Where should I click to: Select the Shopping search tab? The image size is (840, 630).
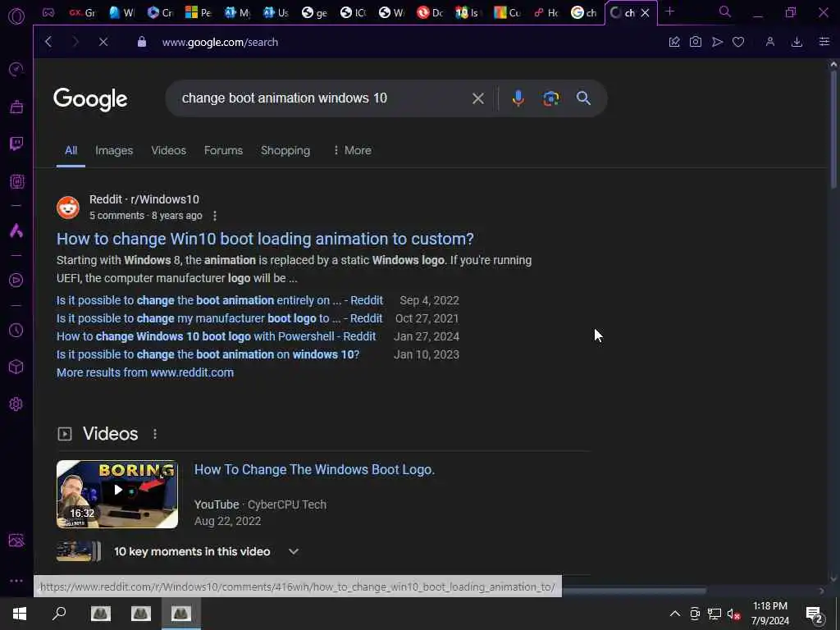285,151
